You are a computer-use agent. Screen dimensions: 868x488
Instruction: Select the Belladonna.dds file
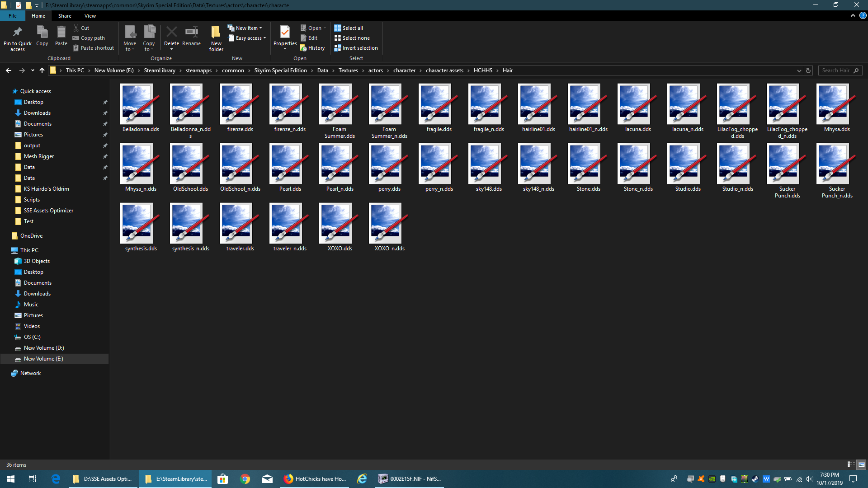[x=141, y=108]
